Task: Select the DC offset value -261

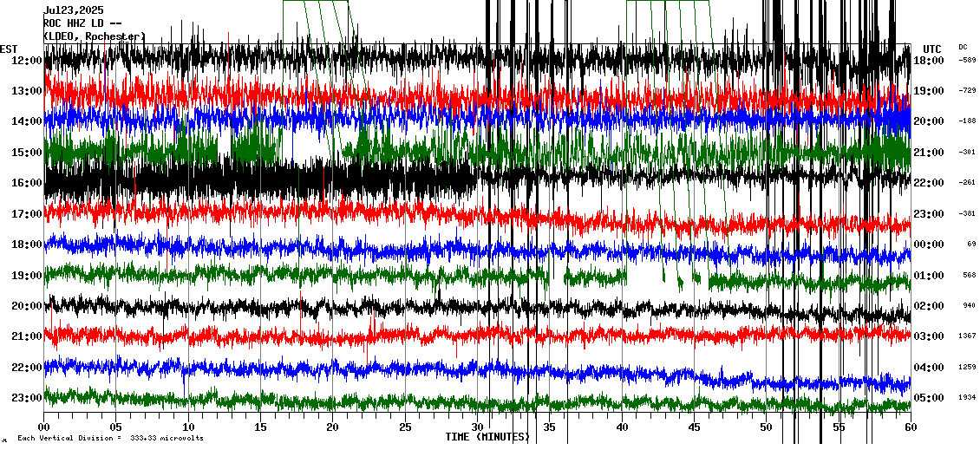Action: (x=969, y=182)
